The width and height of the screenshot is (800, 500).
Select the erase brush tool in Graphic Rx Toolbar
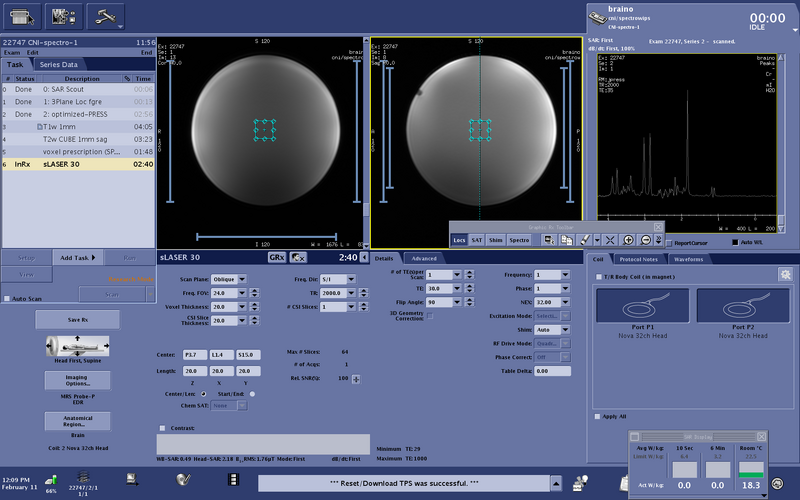pos(585,240)
